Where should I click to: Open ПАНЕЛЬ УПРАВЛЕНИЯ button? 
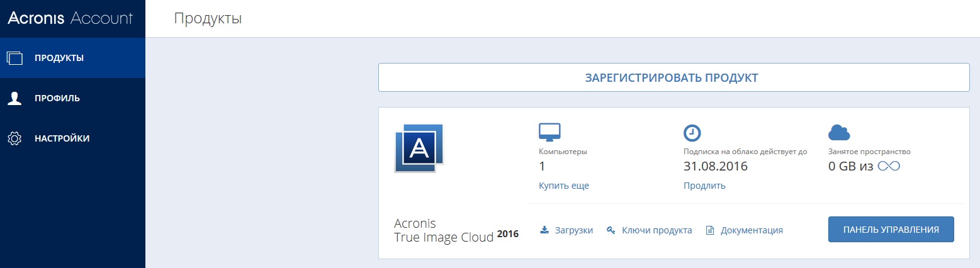pyautogui.click(x=891, y=230)
